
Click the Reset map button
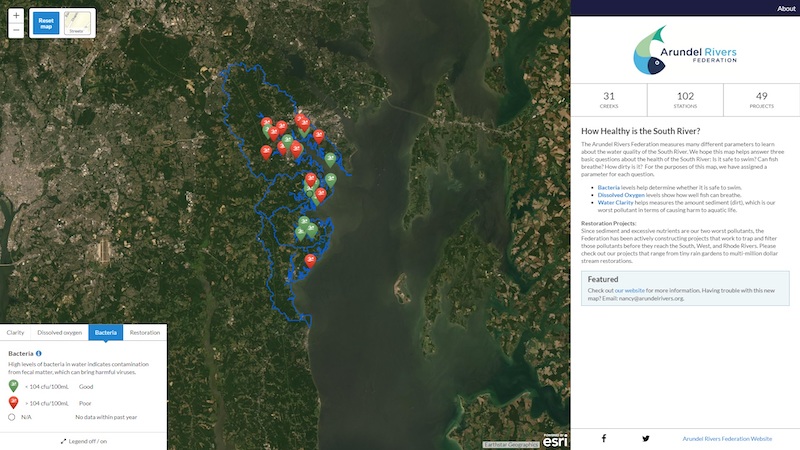tap(45, 23)
